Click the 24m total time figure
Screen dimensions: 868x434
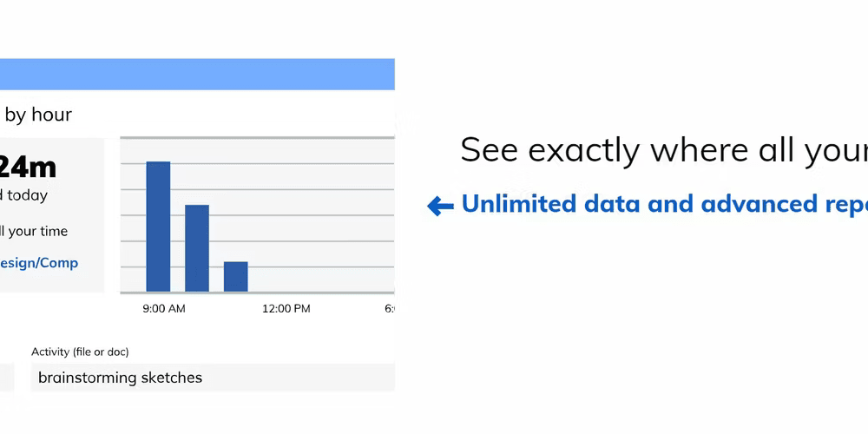tap(28, 168)
